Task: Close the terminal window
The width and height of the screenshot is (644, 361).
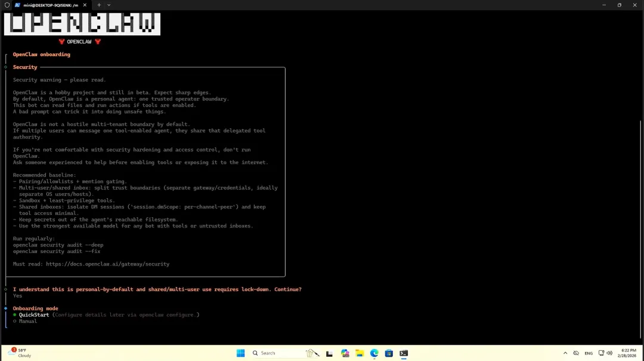Action: tap(635, 5)
